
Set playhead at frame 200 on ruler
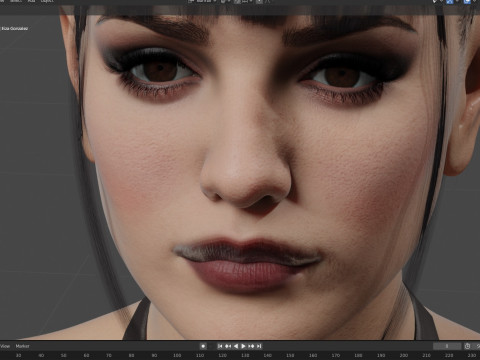[404, 355]
